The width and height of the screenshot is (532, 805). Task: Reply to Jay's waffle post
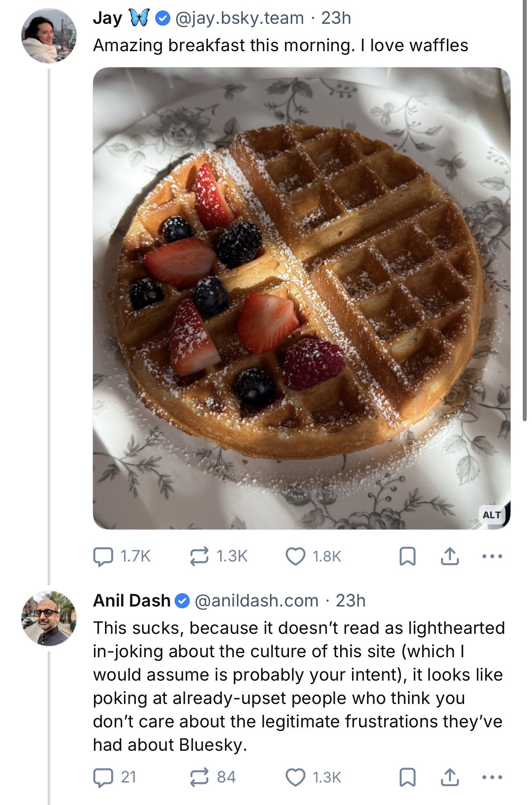[103, 556]
